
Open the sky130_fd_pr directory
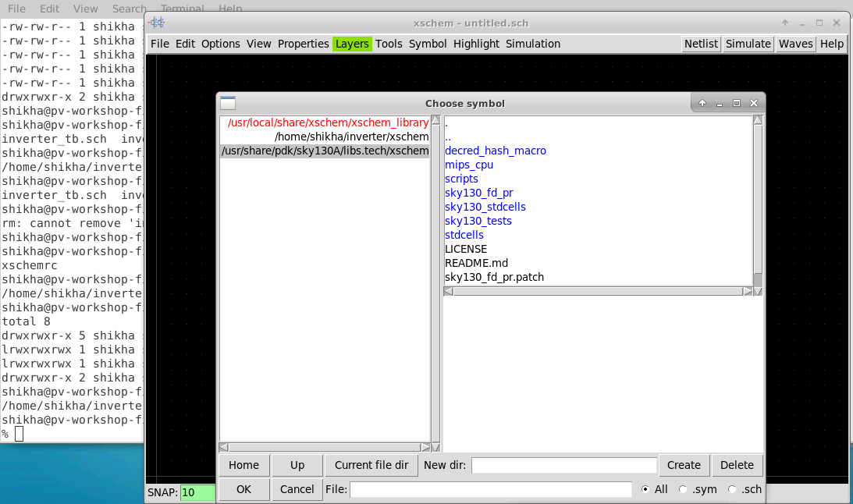pos(478,193)
